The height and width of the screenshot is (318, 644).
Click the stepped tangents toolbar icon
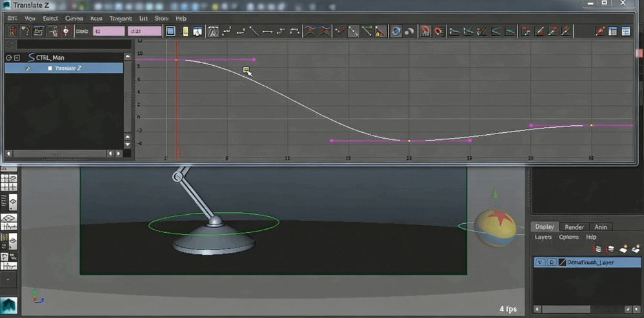click(x=281, y=31)
